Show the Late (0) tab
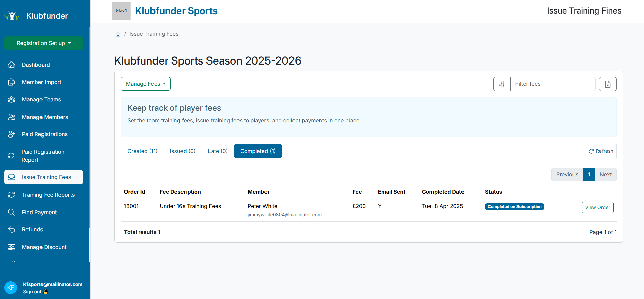Viewport: 644px width, 299px height. 218,151
